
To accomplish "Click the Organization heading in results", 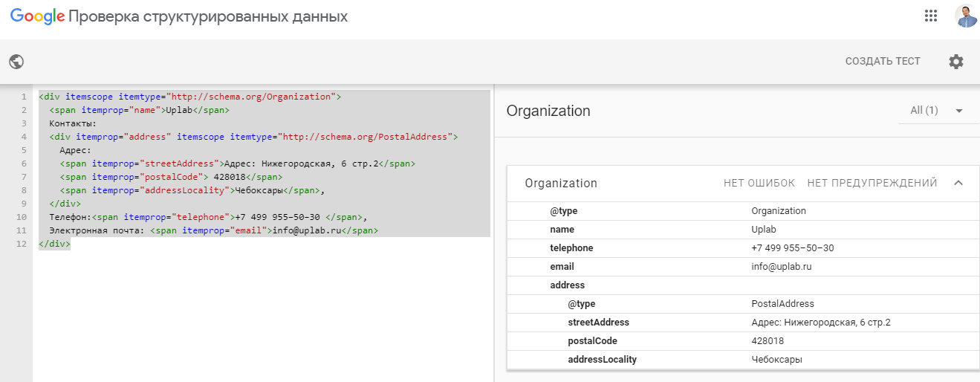I will coord(548,111).
